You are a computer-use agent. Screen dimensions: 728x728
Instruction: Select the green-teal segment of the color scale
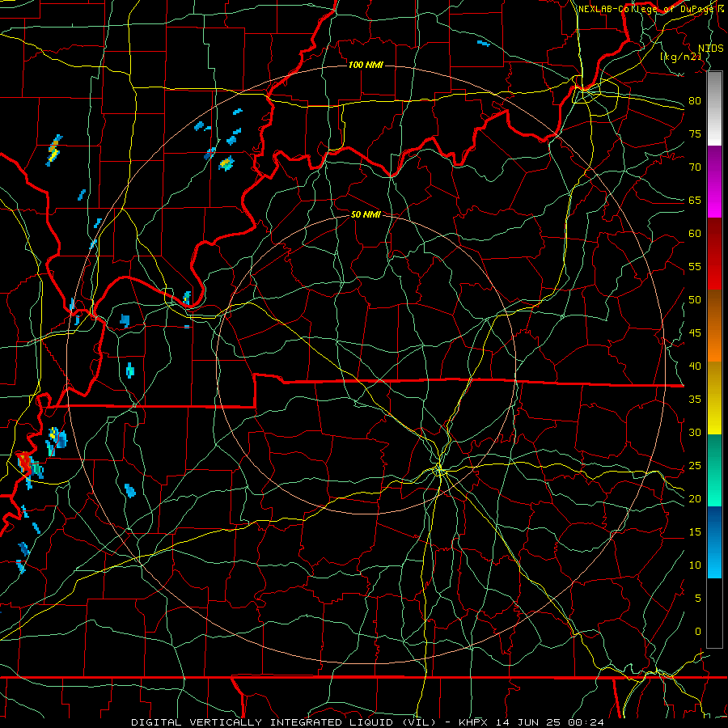tap(714, 470)
